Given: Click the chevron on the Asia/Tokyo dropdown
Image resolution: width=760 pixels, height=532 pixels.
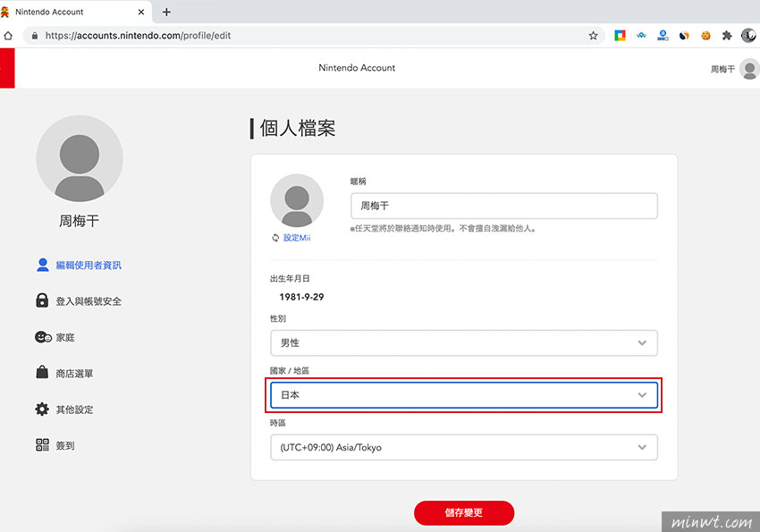Looking at the screenshot, I should (x=642, y=447).
